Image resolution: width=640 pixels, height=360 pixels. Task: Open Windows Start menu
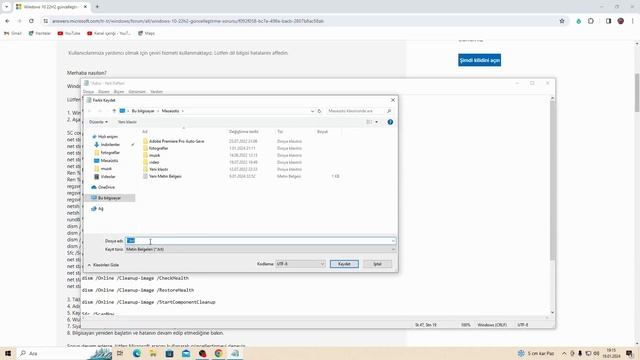[8, 353]
